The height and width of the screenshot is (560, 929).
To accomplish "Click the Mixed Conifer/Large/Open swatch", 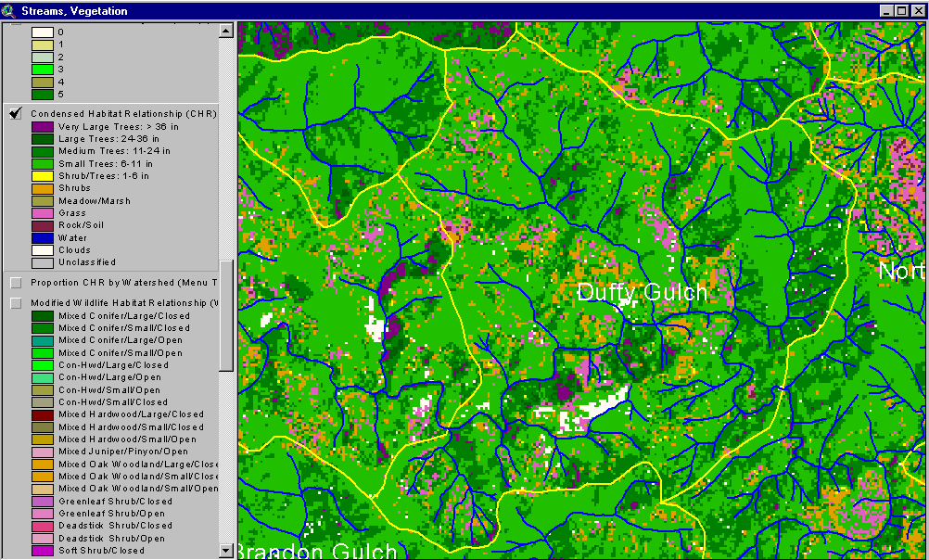I will point(43,341).
